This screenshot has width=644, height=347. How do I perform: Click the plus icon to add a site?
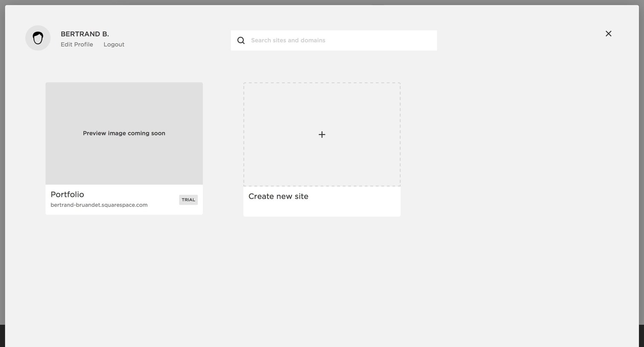coord(322,135)
